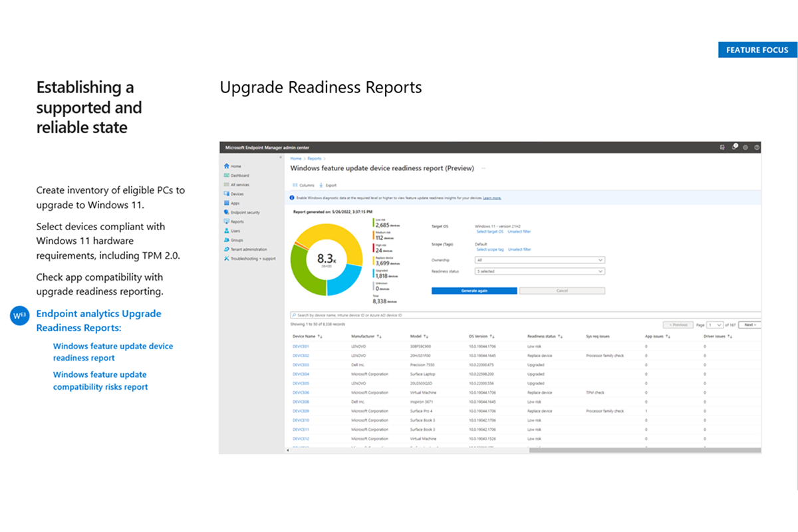Open DEVICE06 link

click(x=301, y=392)
